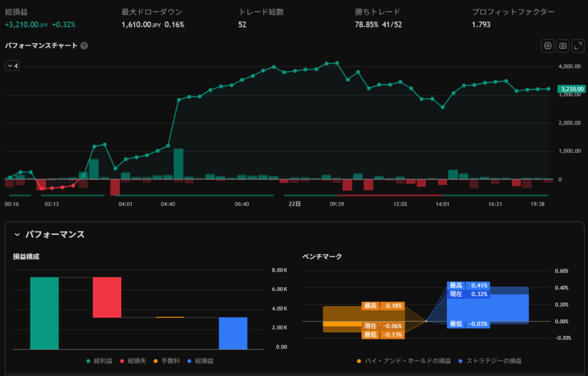
Task: Click the green 総利益 legend dot
Action: (88, 361)
